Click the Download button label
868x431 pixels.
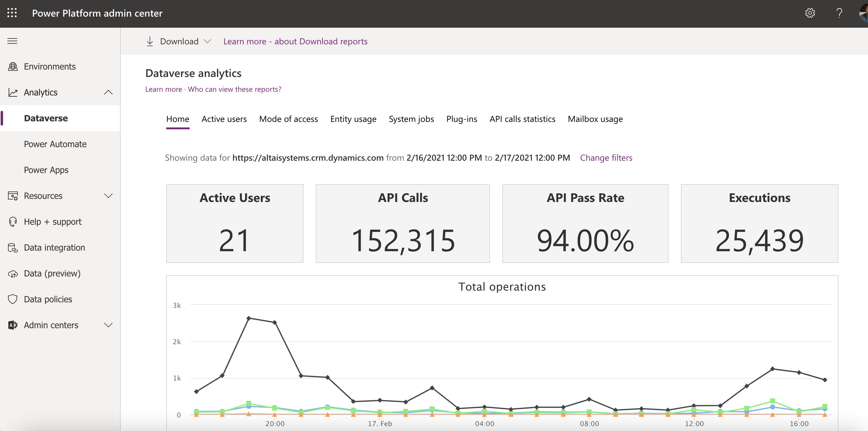tap(179, 42)
